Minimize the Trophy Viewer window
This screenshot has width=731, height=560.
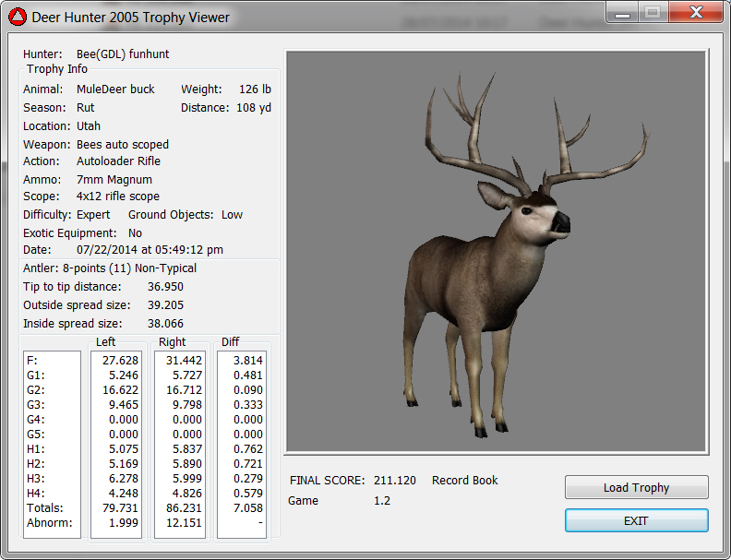(623, 12)
